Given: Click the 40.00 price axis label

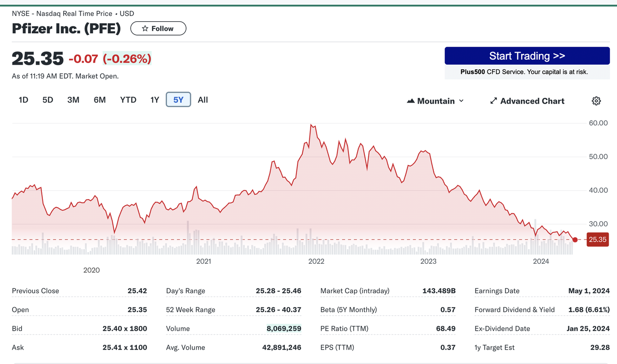Looking at the screenshot, I should pos(598,190).
